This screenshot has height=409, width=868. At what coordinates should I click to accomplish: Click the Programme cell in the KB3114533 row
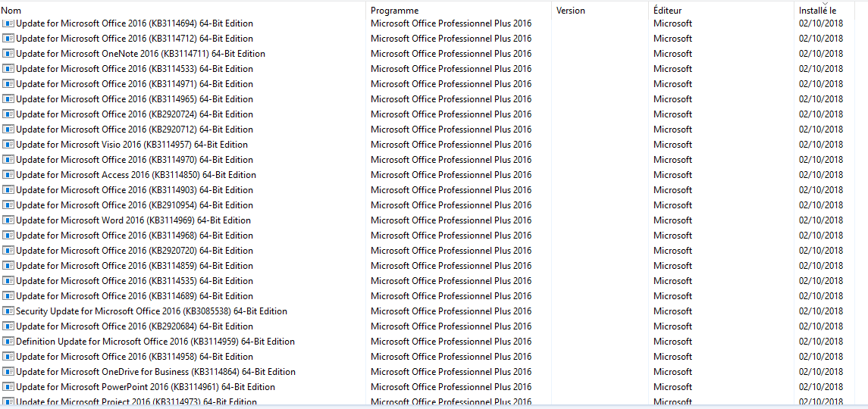click(x=451, y=69)
